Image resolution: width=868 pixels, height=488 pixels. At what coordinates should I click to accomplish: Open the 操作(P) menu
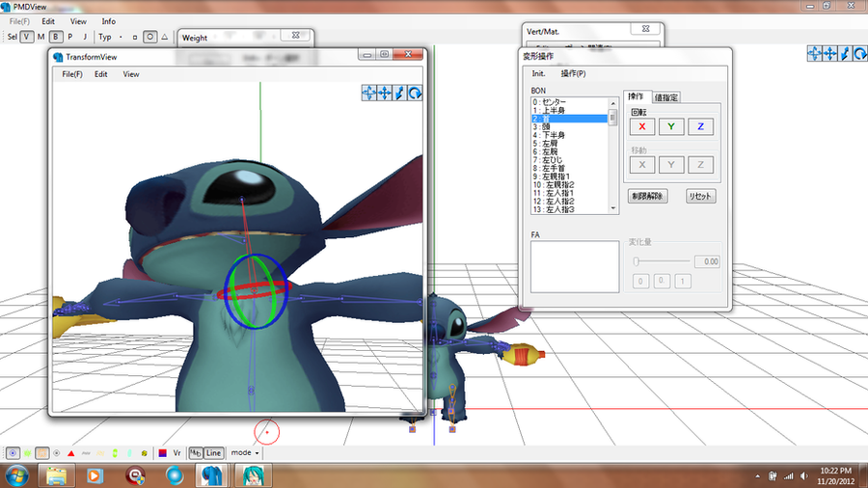[573, 73]
